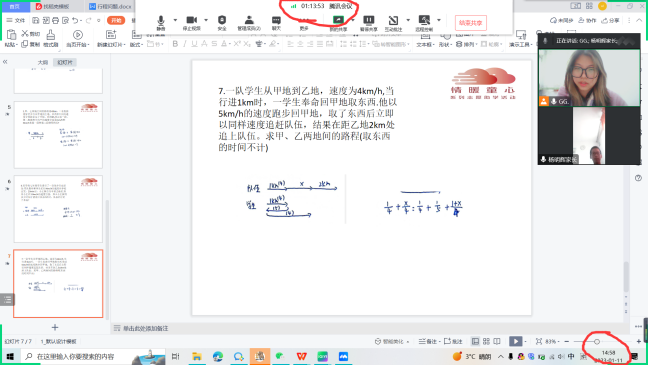648x365 pixels.
Task: Expand microphone options dropdown arrow
Action: 175,20
